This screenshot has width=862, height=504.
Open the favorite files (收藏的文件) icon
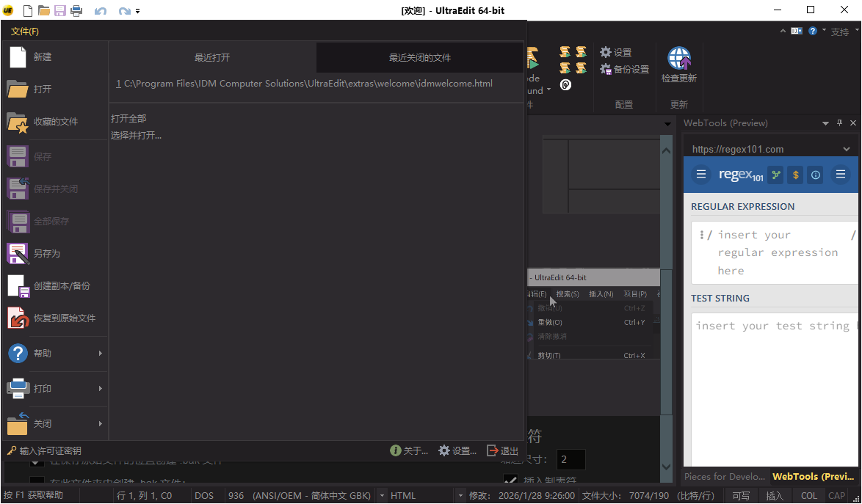(x=18, y=122)
